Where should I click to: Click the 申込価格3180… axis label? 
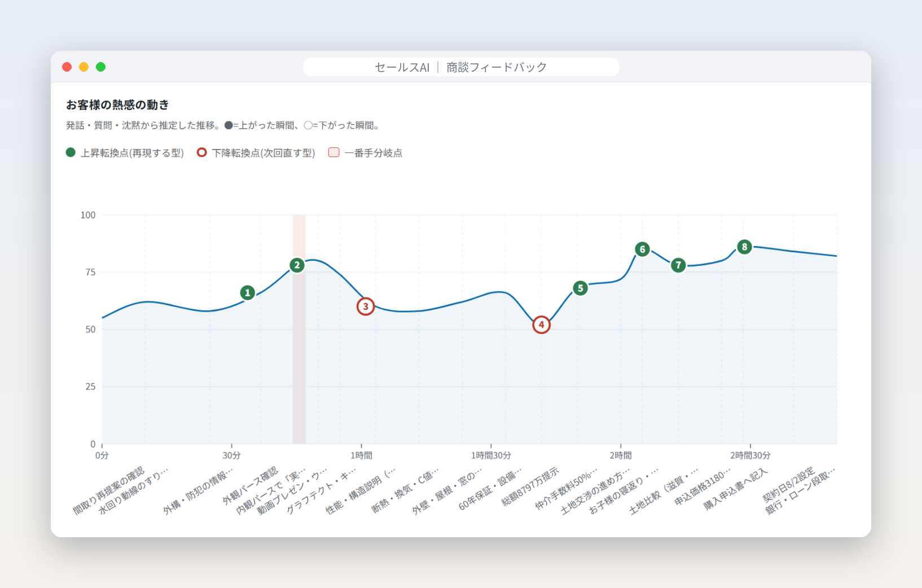tap(703, 486)
